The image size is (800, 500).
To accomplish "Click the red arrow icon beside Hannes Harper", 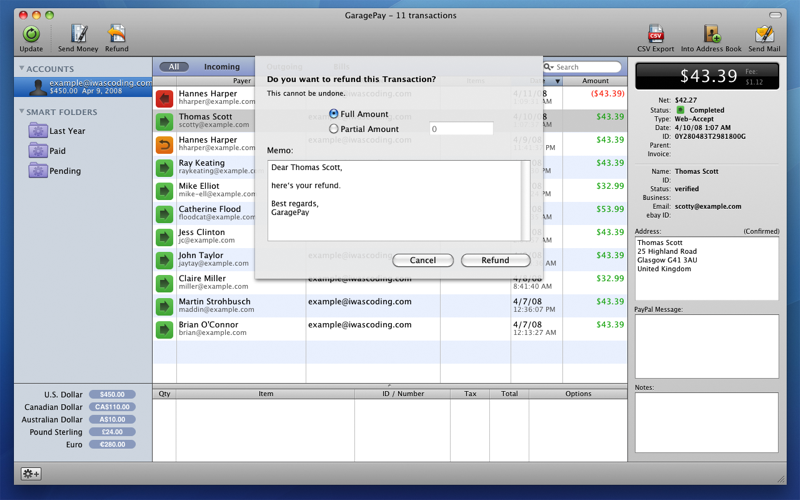I will pos(164,98).
